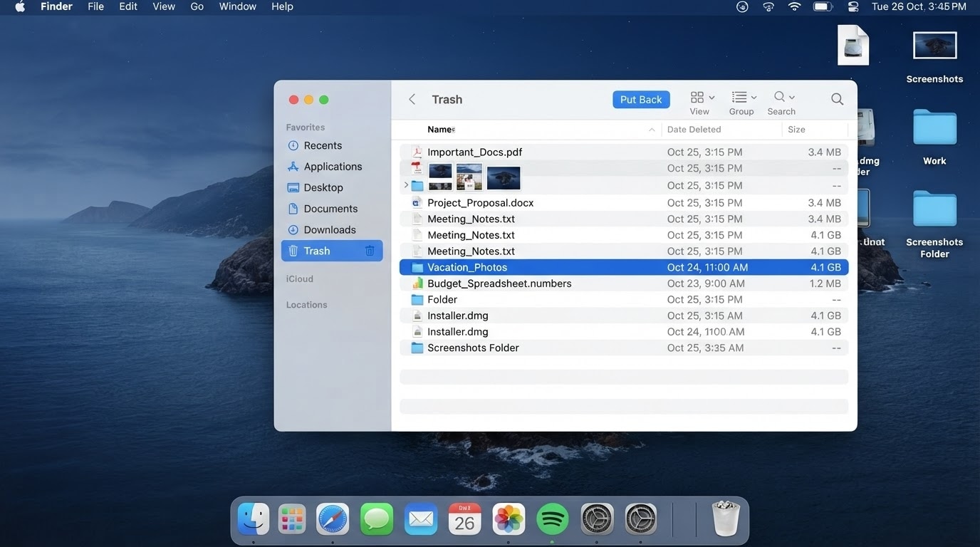980x547 pixels.
Task: Go back with the toolbar chevron
Action: pyautogui.click(x=412, y=100)
